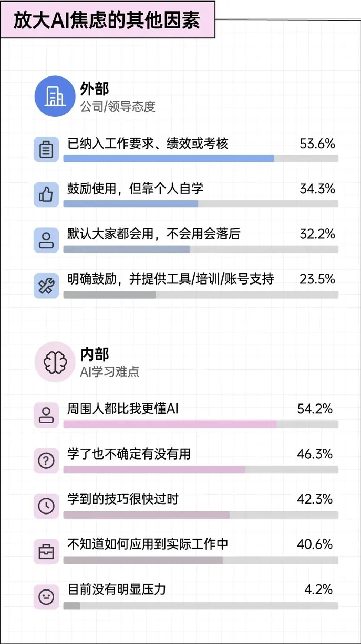The height and width of the screenshot is (644, 361).
Task: Click the 53.6% progress bar
Action: [201, 158]
